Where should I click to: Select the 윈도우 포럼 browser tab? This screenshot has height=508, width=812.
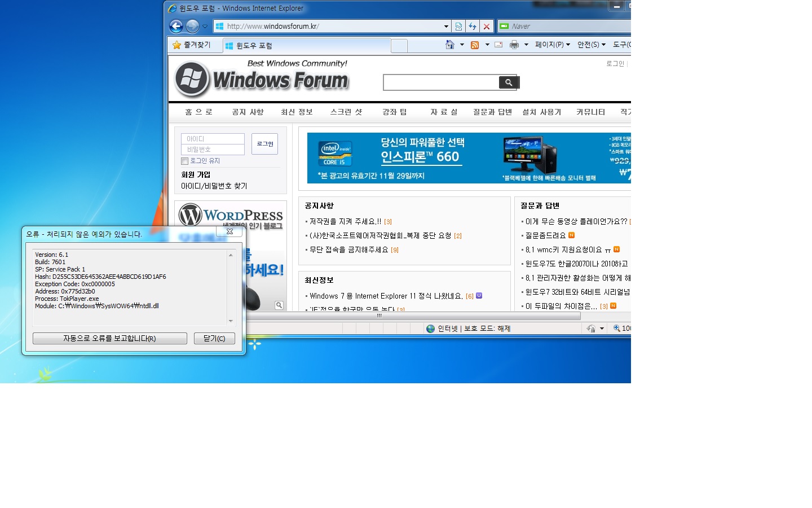click(x=306, y=46)
